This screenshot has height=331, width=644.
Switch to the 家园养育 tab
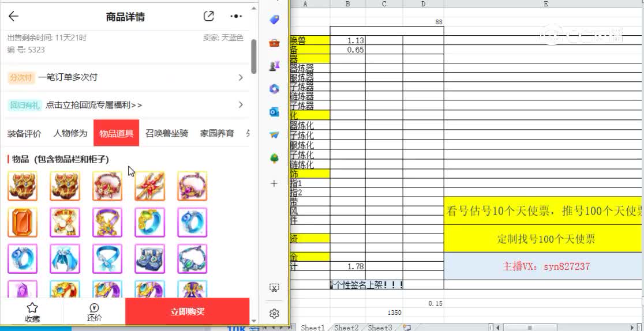click(x=217, y=133)
